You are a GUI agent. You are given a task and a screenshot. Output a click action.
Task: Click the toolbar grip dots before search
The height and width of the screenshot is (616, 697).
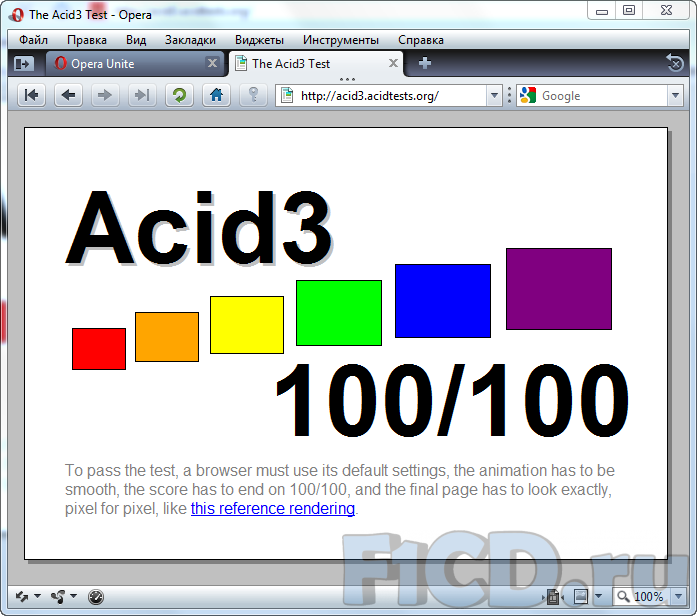point(509,96)
